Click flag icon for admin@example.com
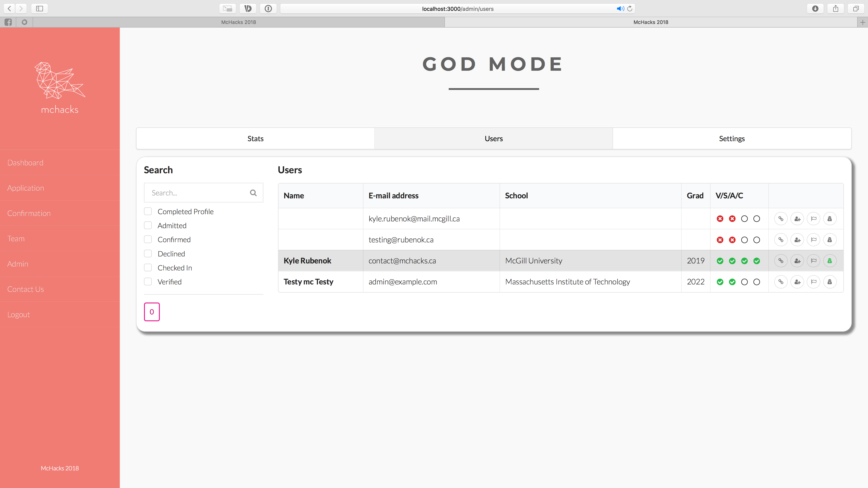The width and height of the screenshot is (868, 488). 814,282
